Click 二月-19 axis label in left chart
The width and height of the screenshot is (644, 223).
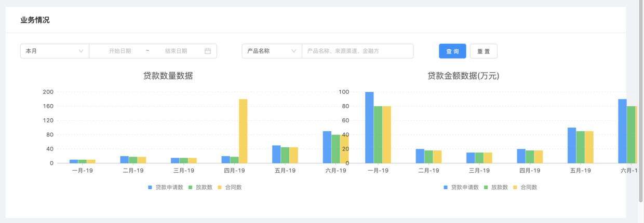[x=133, y=171]
